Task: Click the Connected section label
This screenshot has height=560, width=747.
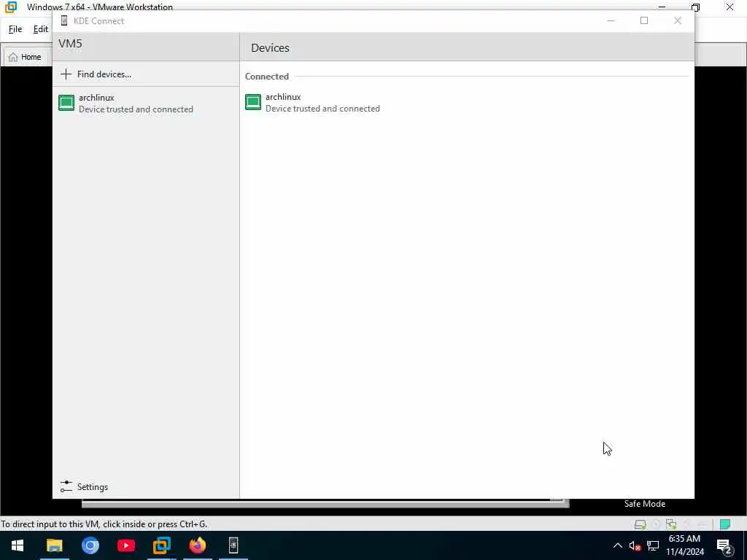Action: point(267,76)
